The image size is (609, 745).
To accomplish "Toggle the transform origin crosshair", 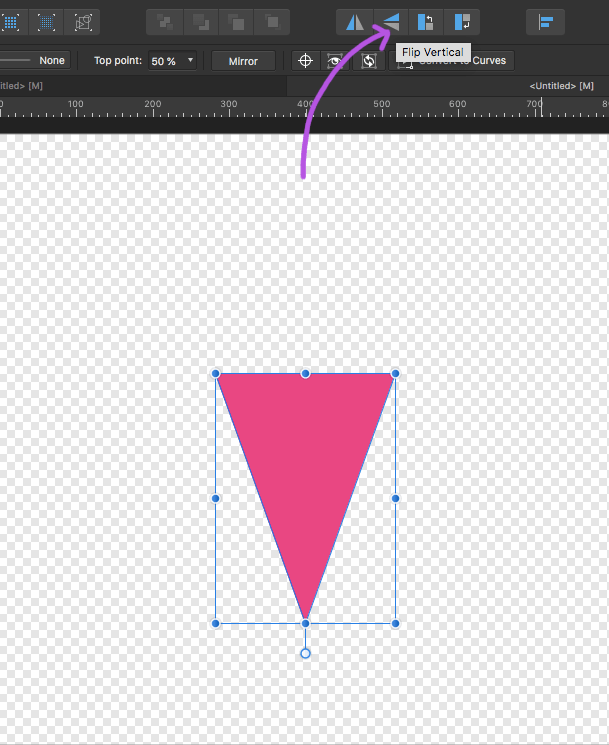I will (x=307, y=61).
